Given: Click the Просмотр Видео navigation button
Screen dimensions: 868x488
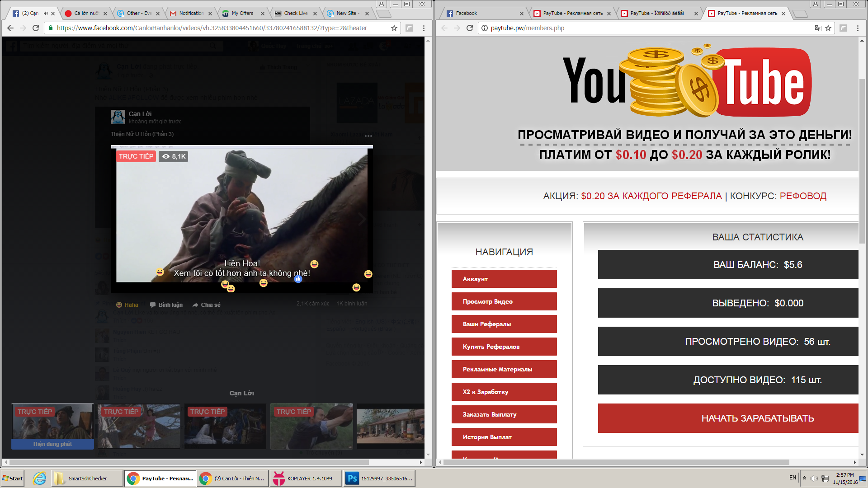Looking at the screenshot, I should (504, 301).
